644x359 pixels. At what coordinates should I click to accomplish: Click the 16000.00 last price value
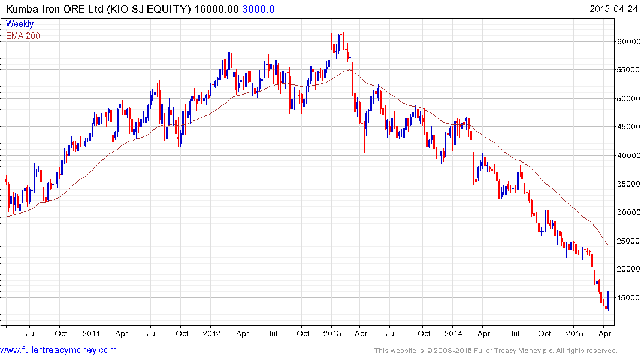click(x=216, y=9)
